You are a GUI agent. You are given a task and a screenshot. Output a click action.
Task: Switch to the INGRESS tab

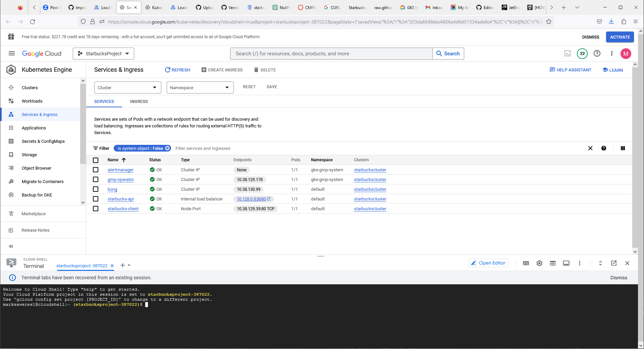coord(139,101)
